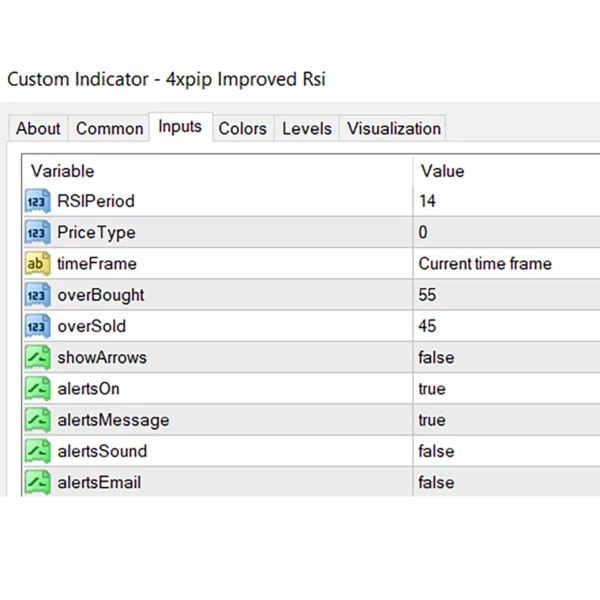Open the Levels tab
Viewport: 600px width, 600px height.
(x=306, y=128)
